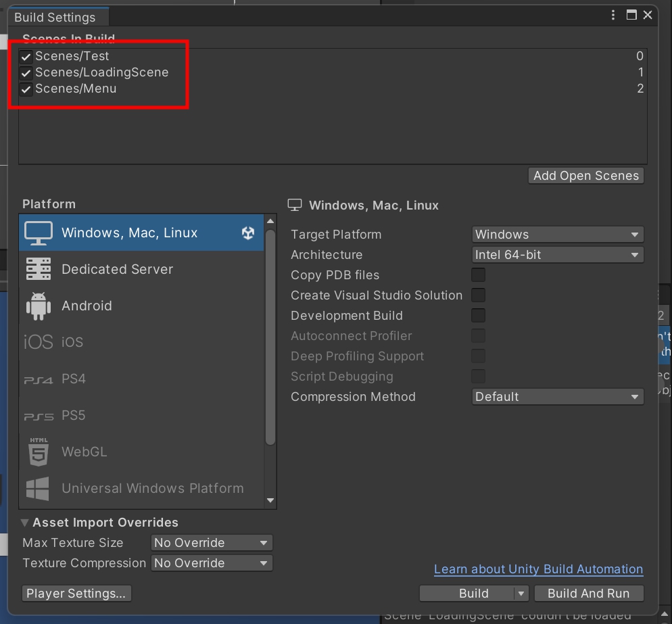The width and height of the screenshot is (672, 624).
Task: Open the Build Settings kebab options menu
Action: tap(613, 15)
